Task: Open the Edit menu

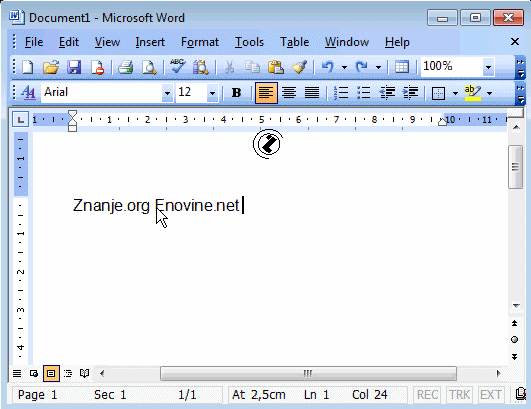Action: (x=68, y=42)
